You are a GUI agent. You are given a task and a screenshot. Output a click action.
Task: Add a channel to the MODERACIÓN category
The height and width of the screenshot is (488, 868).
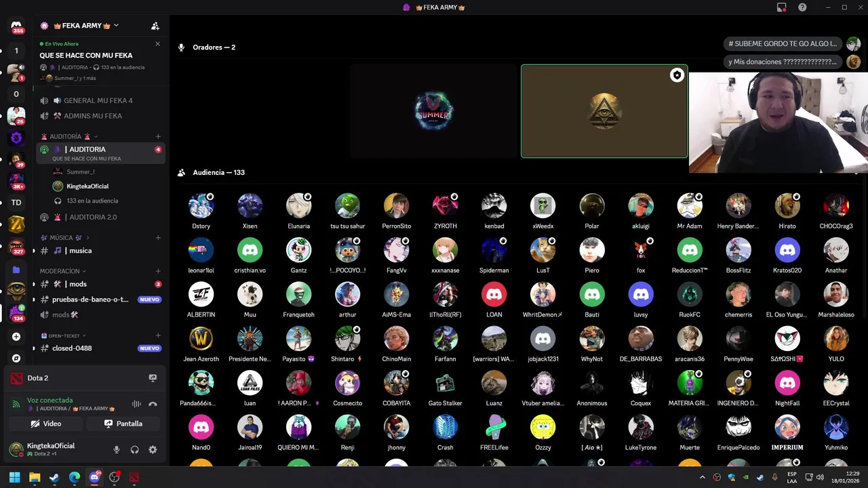158,271
